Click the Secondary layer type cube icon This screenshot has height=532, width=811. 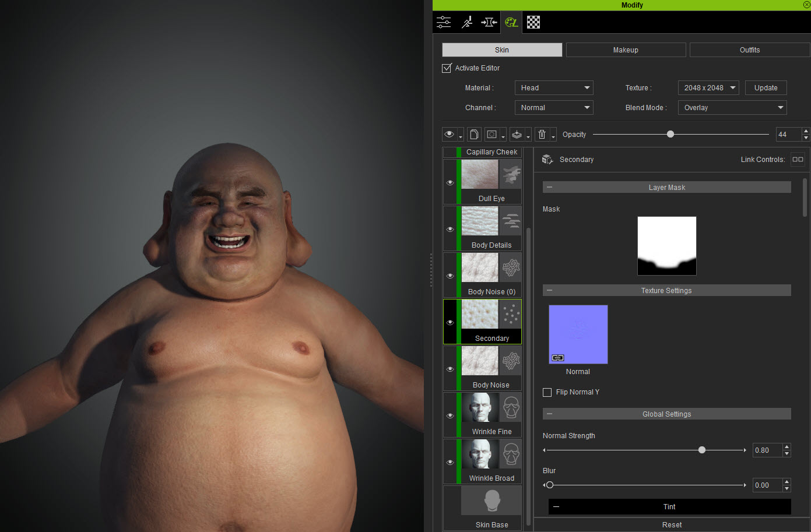[x=547, y=159]
